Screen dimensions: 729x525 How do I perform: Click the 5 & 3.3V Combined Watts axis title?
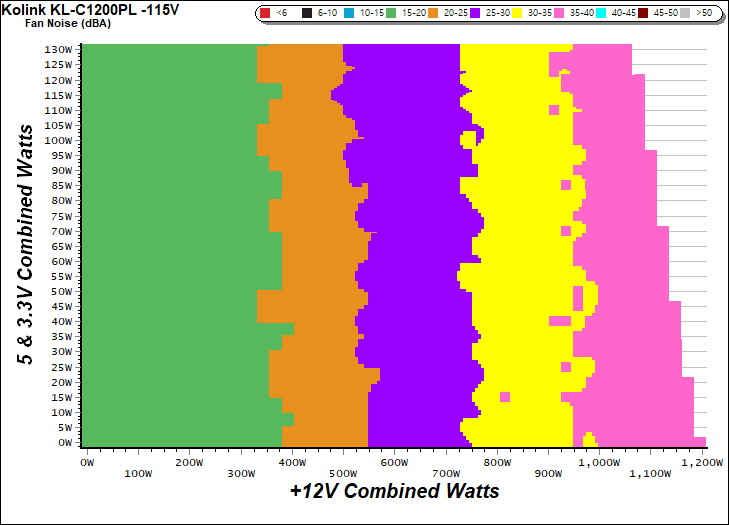(x=28, y=243)
